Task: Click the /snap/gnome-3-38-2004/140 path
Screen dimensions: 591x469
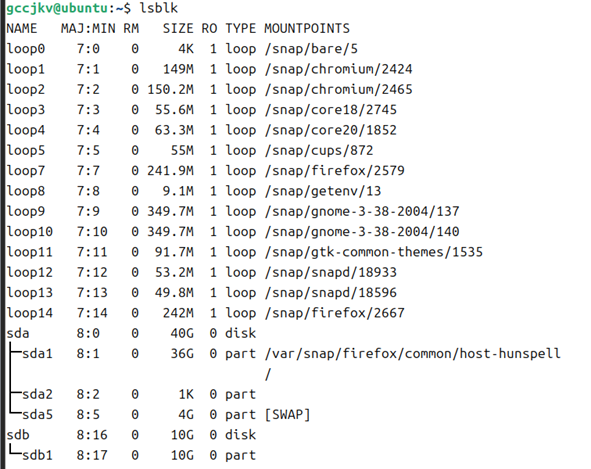Action: [362, 232]
